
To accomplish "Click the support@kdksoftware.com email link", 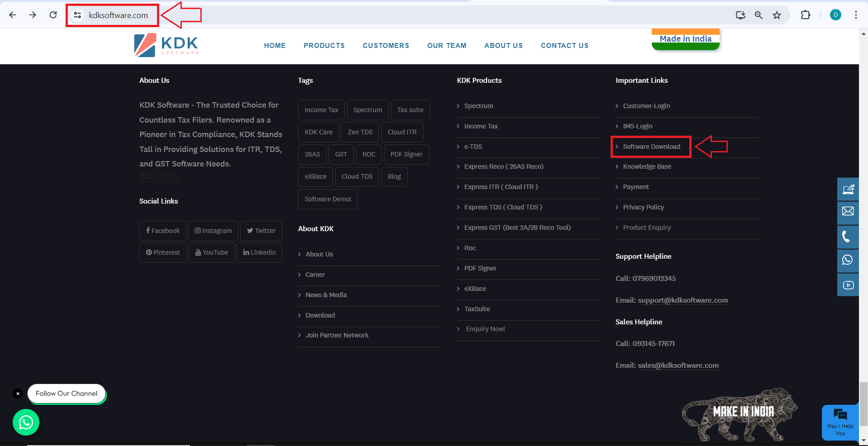I will click(x=683, y=300).
